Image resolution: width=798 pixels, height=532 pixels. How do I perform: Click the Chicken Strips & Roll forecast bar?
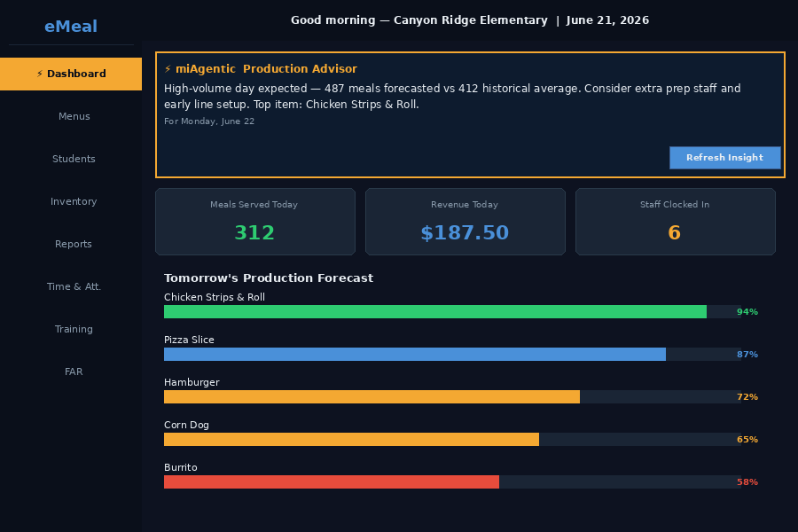[x=452, y=311]
